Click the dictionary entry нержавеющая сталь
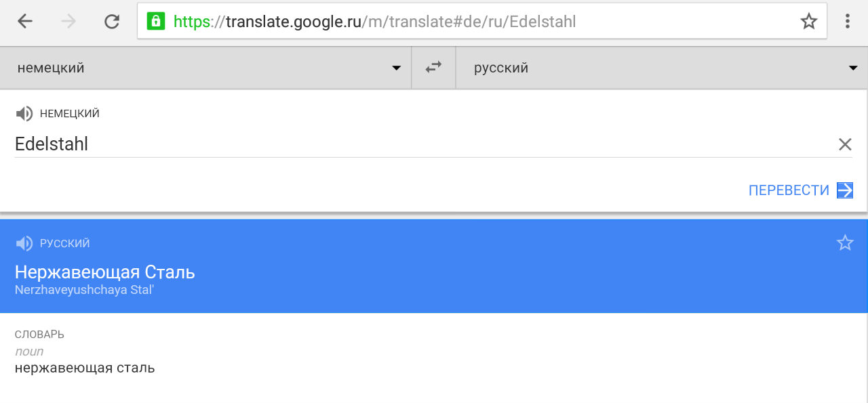 (x=85, y=368)
